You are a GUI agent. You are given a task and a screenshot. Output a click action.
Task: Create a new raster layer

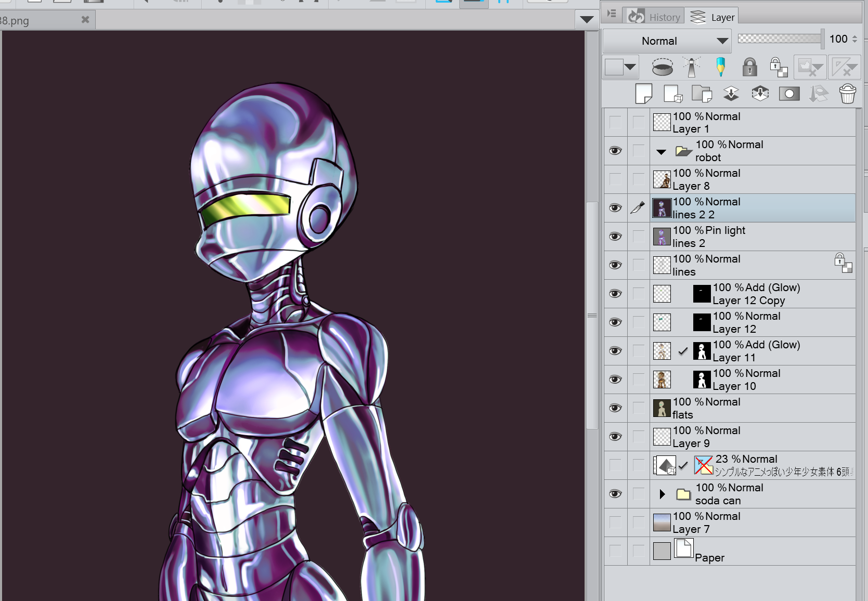(x=643, y=94)
